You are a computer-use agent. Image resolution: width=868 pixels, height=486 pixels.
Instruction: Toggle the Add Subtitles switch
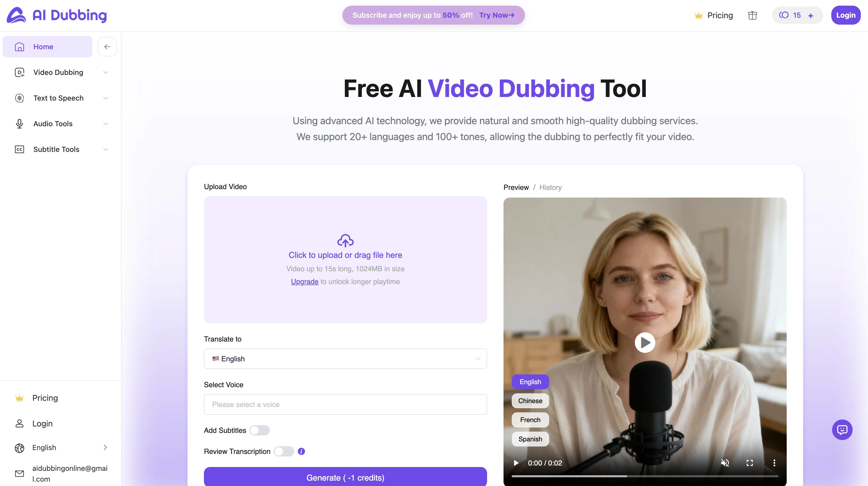[x=260, y=430]
